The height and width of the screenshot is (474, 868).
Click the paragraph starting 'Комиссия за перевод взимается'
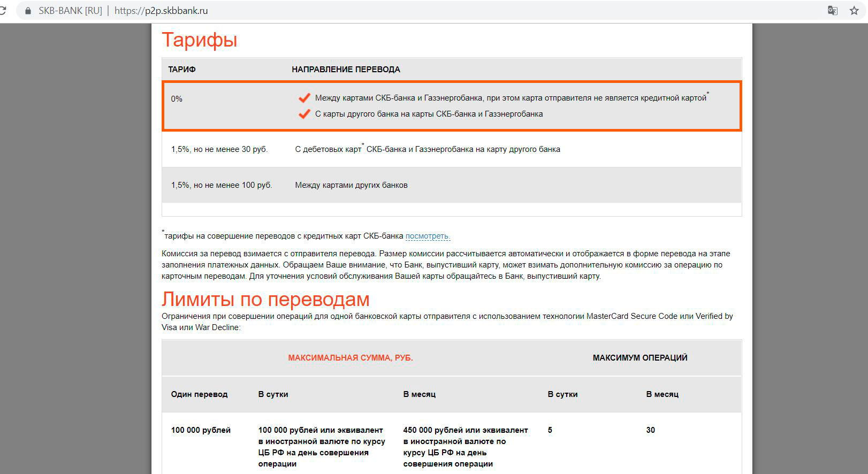point(446,265)
